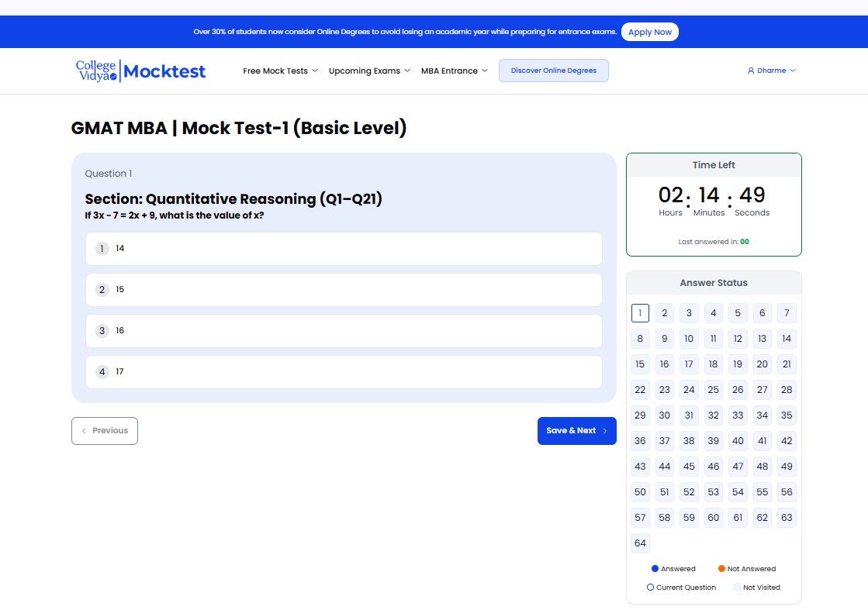
Task: Click the Current Question legend circle
Action: point(651,588)
